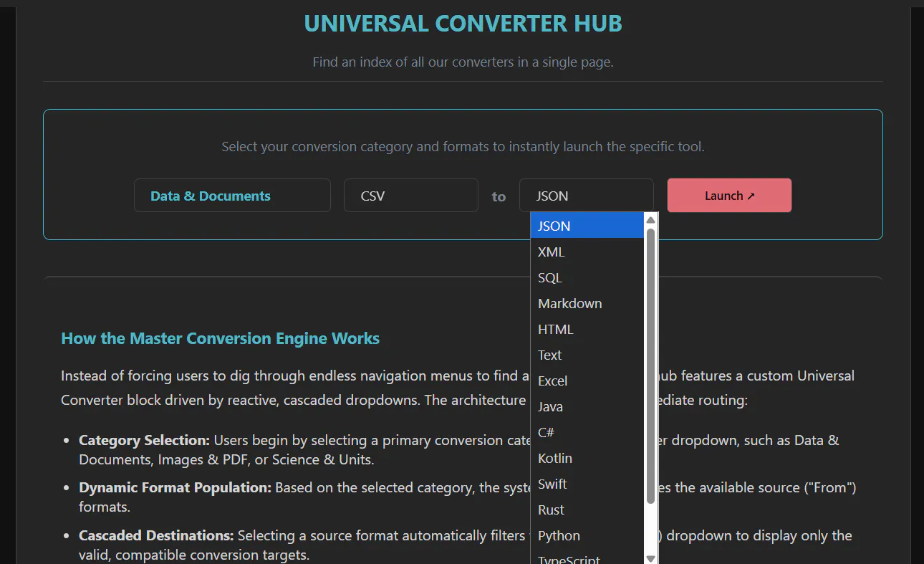Image resolution: width=924 pixels, height=564 pixels.
Task: Choose HTML in the dropdown list
Action: (587, 329)
